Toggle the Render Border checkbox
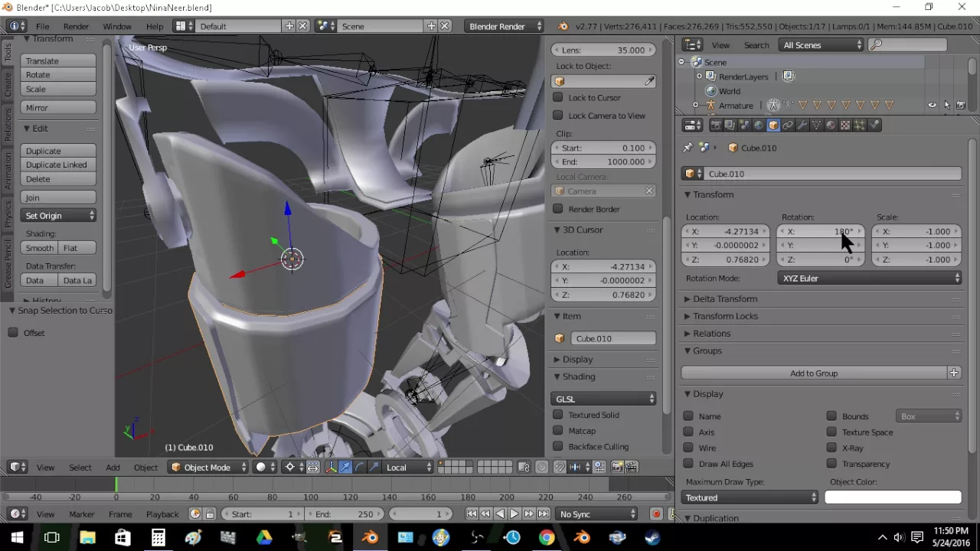The image size is (980, 551). coord(558,209)
